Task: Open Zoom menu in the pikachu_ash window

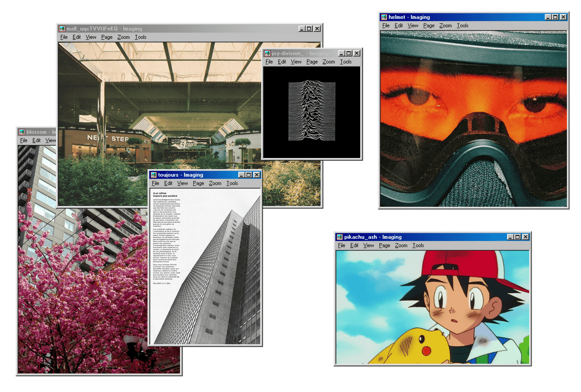Action: point(401,246)
